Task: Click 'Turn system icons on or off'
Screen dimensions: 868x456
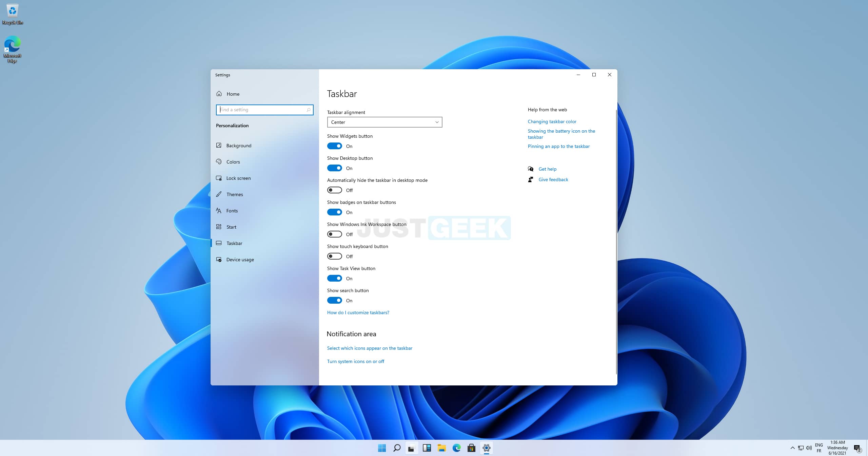Action: 355,361
